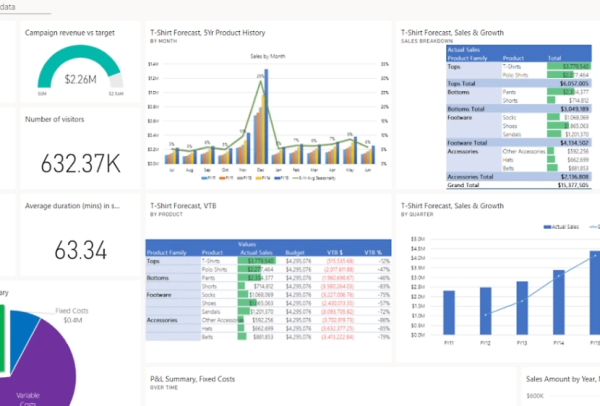Select the FY14 bar in Sales & Growth chart
This screenshot has width=600, height=406.
pos(559,302)
